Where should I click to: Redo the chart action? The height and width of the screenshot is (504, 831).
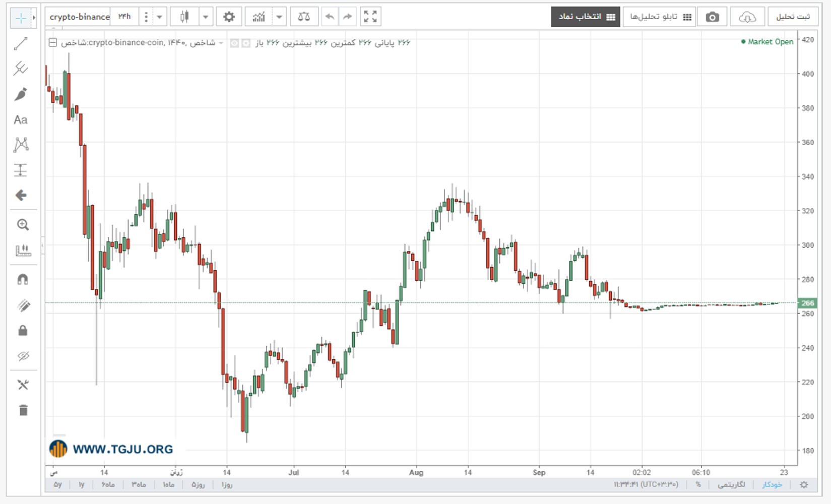point(347,17)
